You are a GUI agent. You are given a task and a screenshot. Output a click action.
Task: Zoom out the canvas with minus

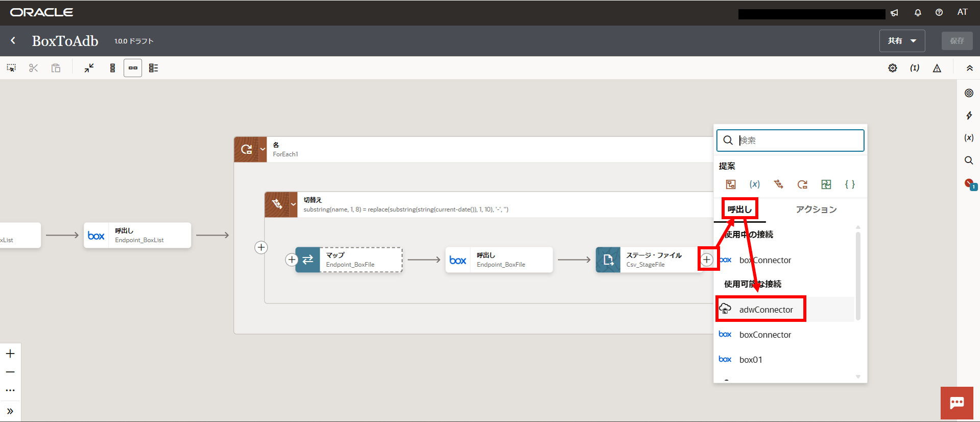pyautogui.click(x=10, y=372)
